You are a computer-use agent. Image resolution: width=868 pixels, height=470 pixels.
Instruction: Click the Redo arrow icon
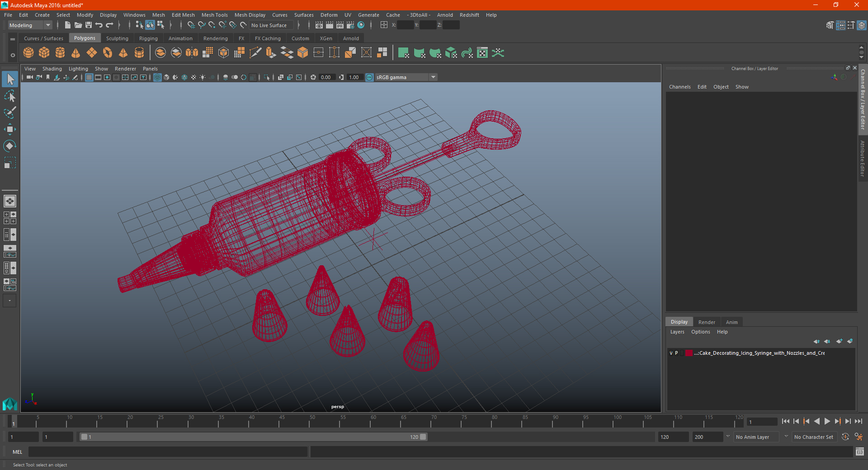coord(109,25)
